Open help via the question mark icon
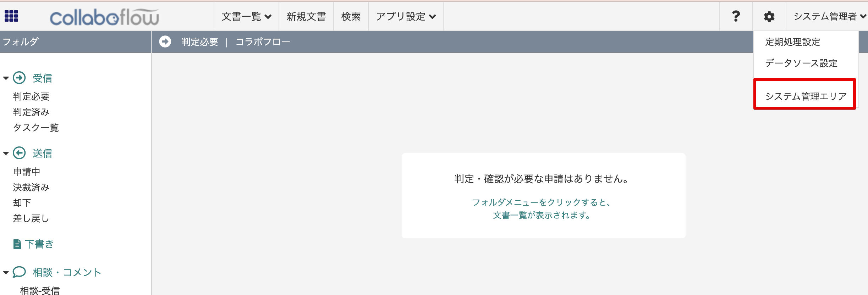Screen dimensions: 868x295 (x=736, y=16)
